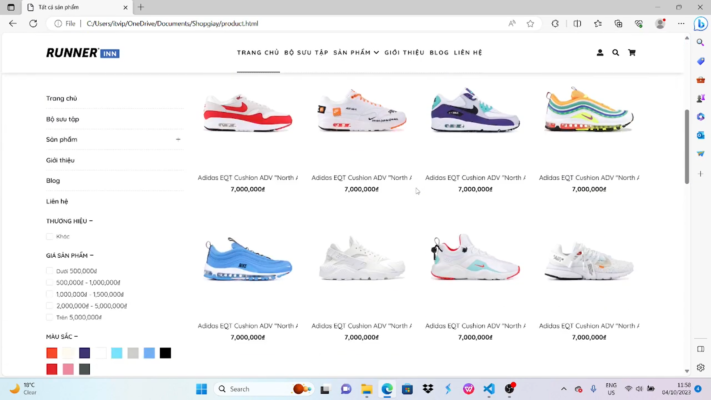Open the Bing Copilot sidebar icon
This screenshot has height=400, width=711.
point(701,24)
